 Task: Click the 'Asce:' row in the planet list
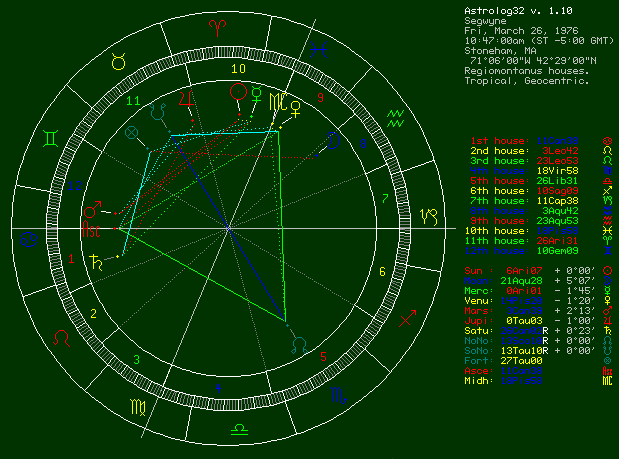coord(538,371)
